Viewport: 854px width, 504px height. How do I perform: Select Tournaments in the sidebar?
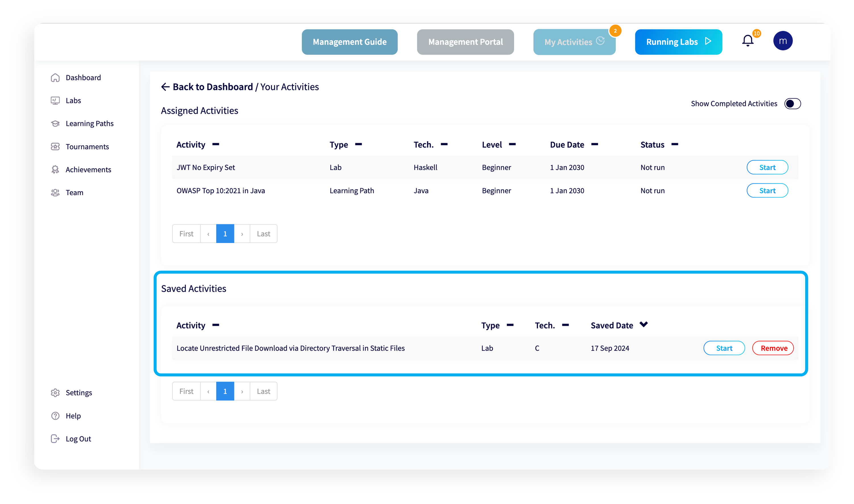(87, 147)
